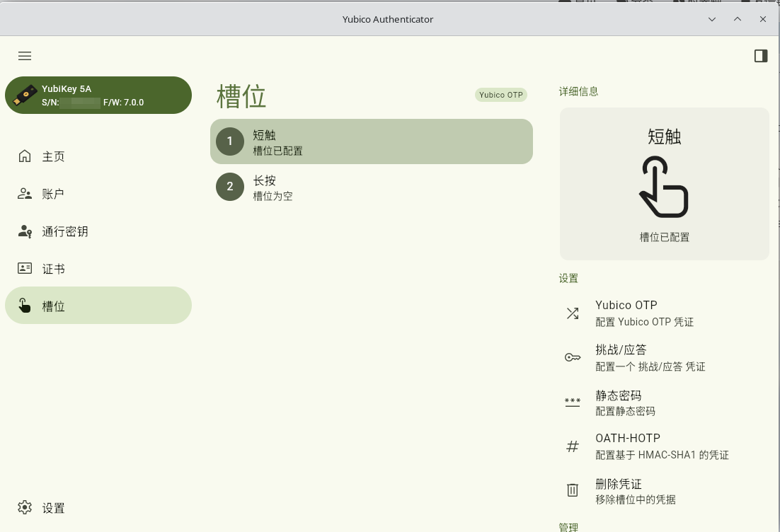The width and height of the screenshot is (780, 532).
Task: Click the 短触 details card touch image
Action: pos(664,187)
